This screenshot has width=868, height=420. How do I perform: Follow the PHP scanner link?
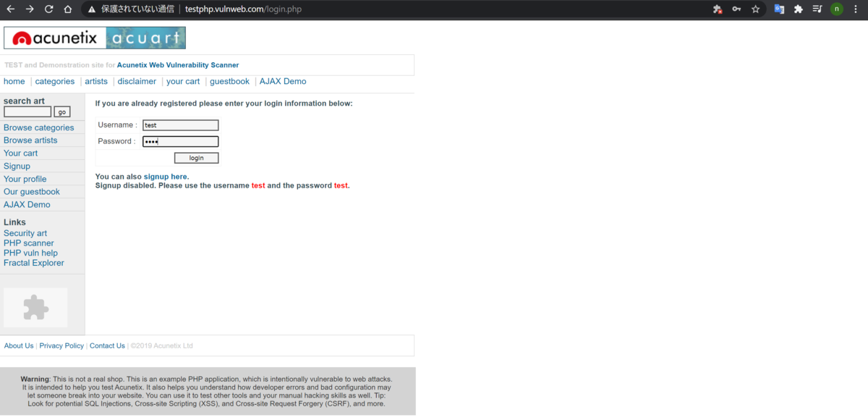coord(28,243)
